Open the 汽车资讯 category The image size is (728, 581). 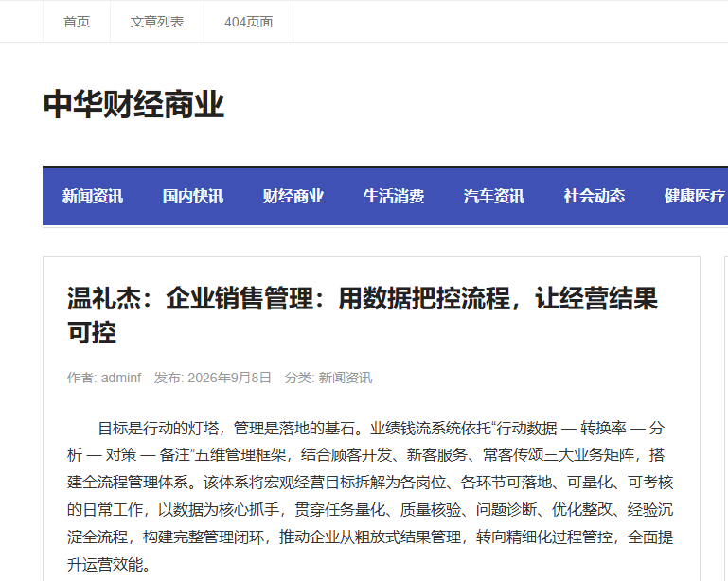(x=494, y=196)
